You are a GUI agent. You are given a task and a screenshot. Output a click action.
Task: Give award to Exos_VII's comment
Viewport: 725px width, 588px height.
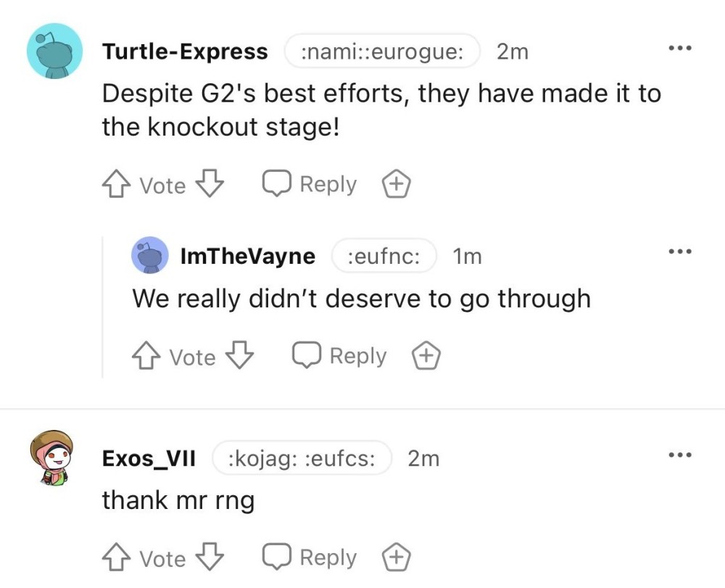click(x=397, y=558)
